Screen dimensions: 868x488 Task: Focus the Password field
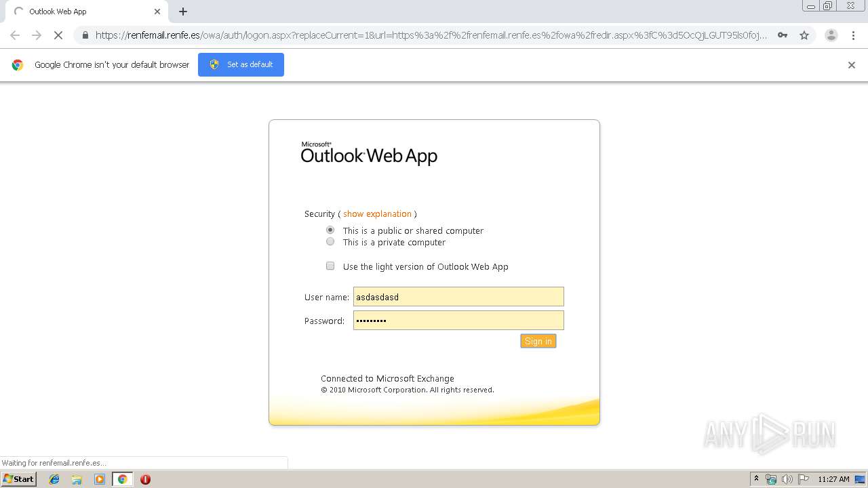pyautogui.click(x=458, y=321)
